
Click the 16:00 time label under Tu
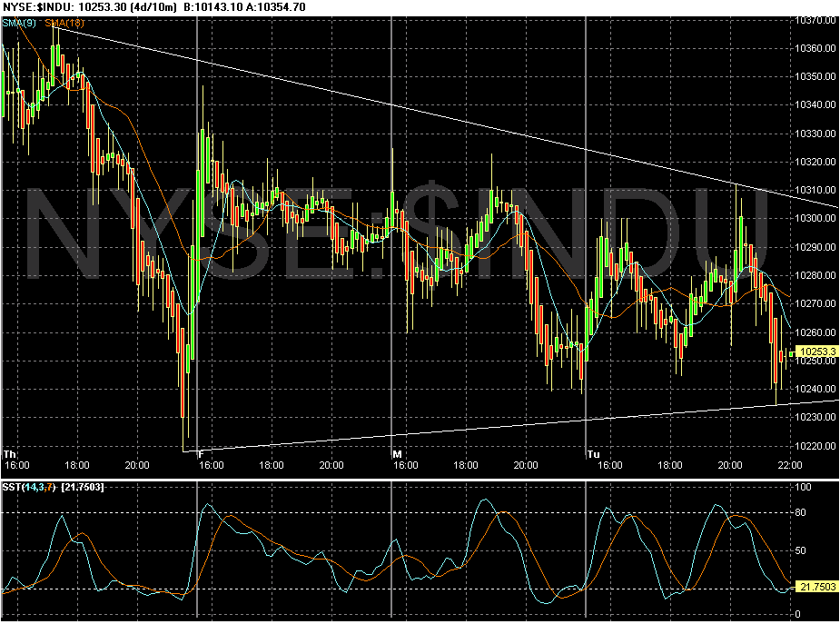coord(611,465)
